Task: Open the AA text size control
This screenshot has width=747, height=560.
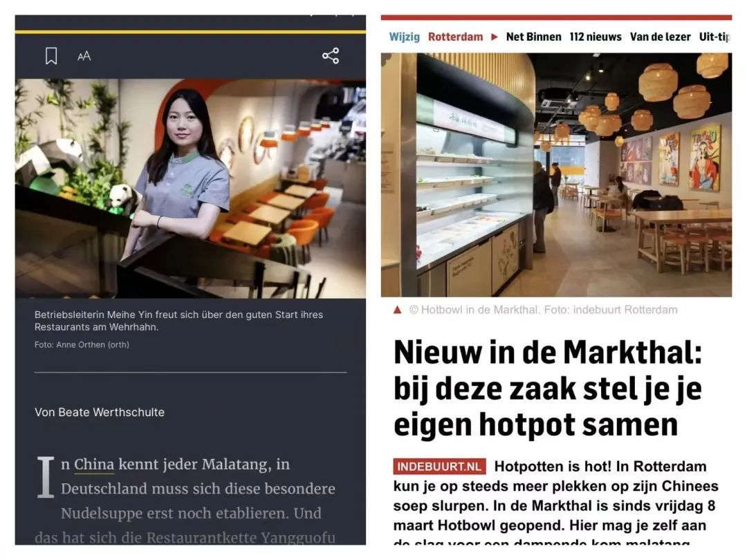Action: [84, 56]
